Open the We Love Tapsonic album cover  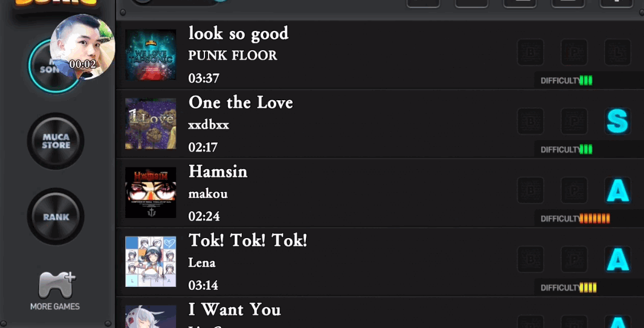coord(151,54)
